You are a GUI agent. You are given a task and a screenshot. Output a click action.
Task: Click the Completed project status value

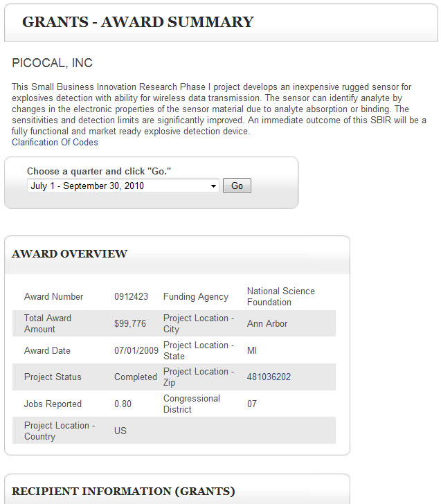pos(136,377)
